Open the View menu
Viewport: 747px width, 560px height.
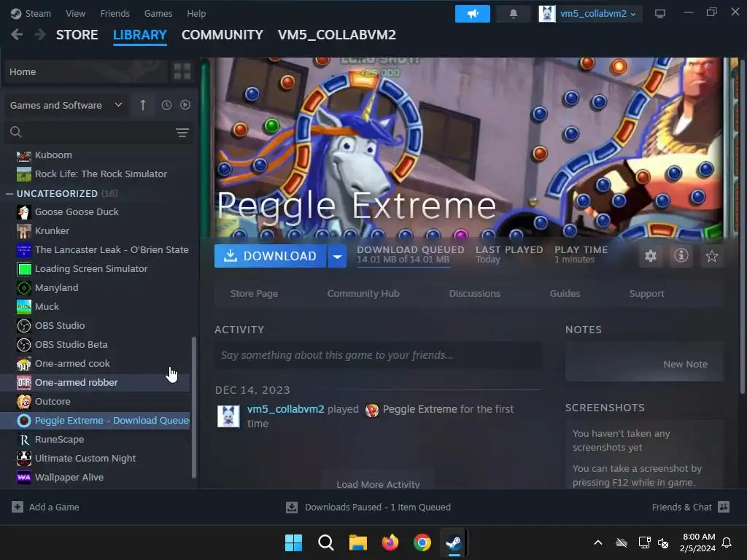click(75, 13)
